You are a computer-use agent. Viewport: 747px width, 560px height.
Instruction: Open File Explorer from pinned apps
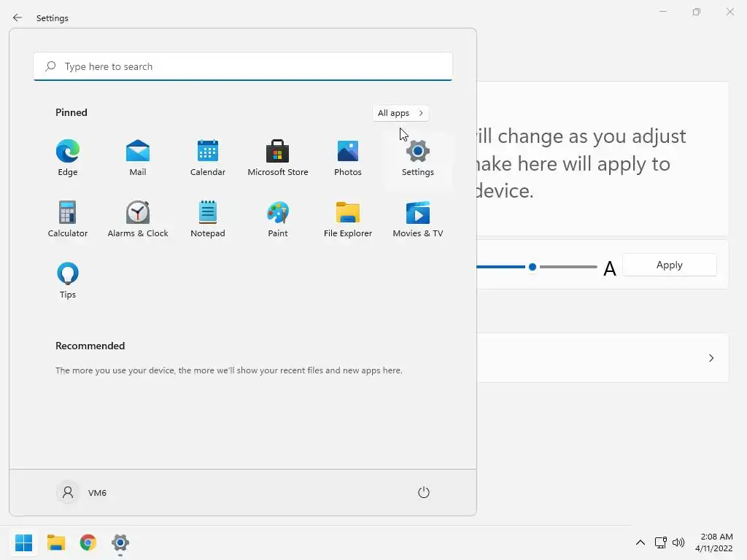[348, 219]
